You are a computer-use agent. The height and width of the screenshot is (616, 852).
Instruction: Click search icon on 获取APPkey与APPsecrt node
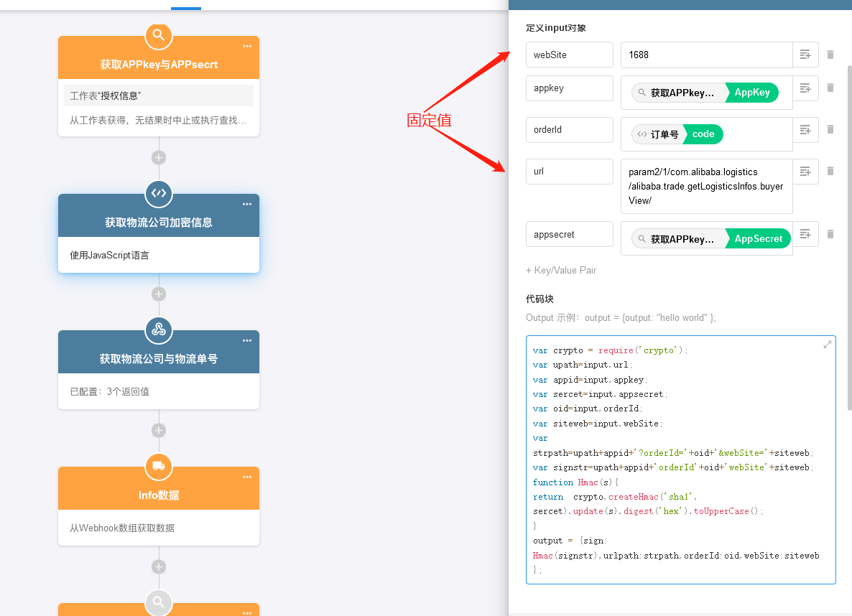[x=159, y=34]
